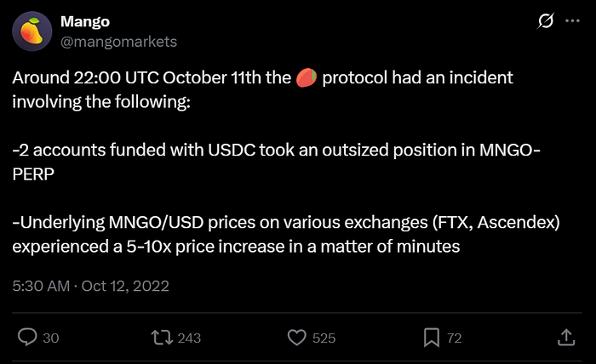Click the Oct 12, 2022 date

coord(125,287)
